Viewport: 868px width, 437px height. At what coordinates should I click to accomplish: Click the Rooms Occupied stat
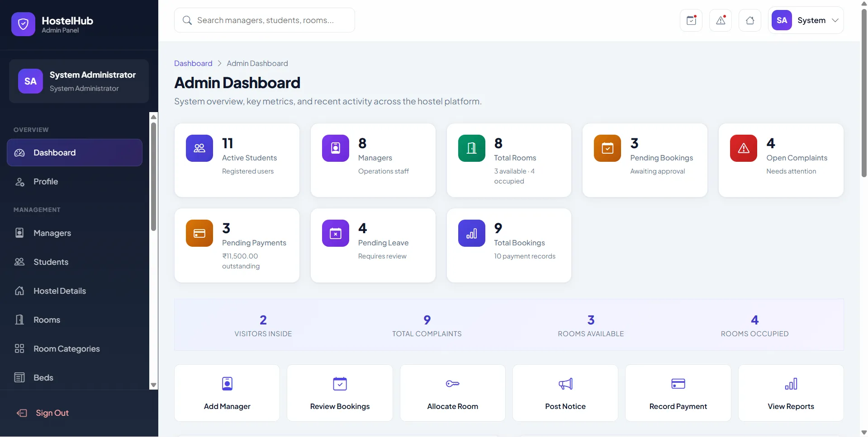coord(754,326)
